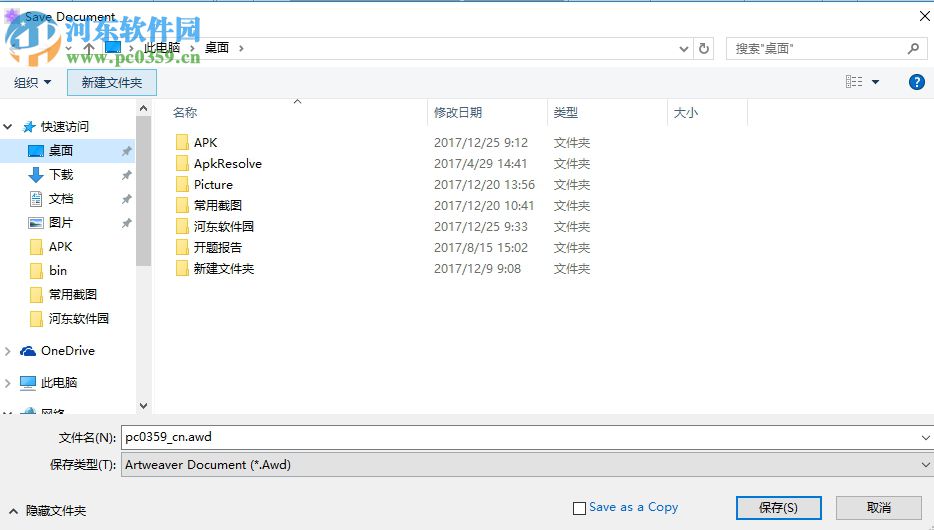Image resolution: width=934 pixels, height=530 pixels.
Task: Open the 保存类型 file type combo box
Action: coord(527,464)
